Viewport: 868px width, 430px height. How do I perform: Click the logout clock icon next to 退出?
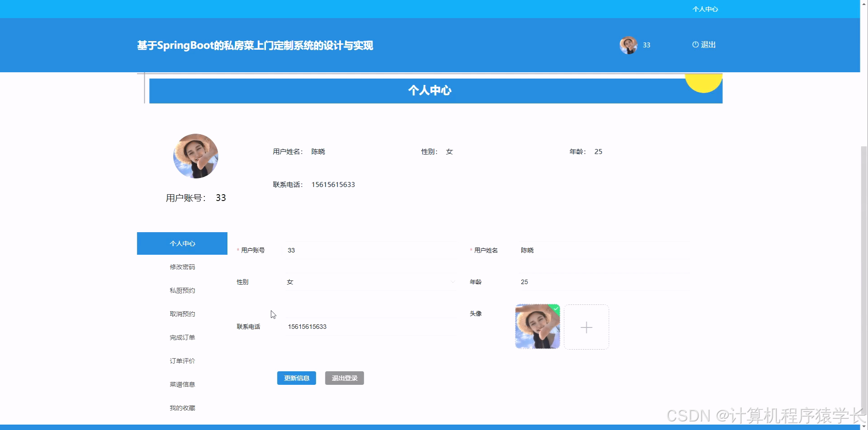click(x=695, y=45)
